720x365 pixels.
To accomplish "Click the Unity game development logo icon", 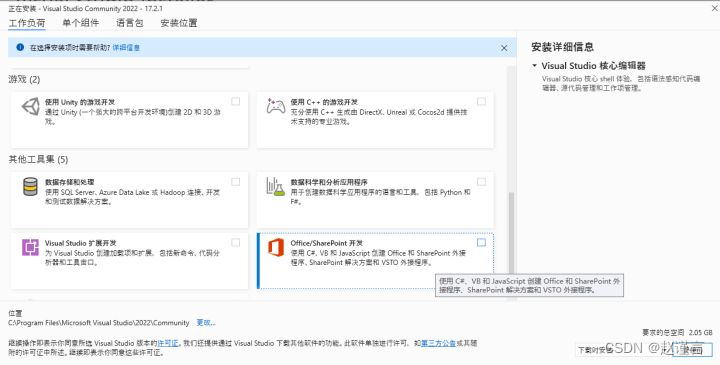I will click(x=30, y=107).
